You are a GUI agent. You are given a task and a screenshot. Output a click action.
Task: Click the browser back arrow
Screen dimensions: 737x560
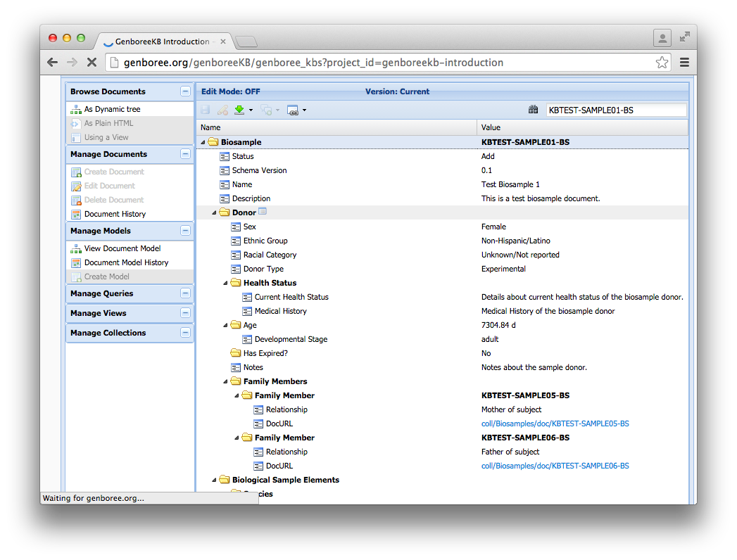[x=53, y=62]
